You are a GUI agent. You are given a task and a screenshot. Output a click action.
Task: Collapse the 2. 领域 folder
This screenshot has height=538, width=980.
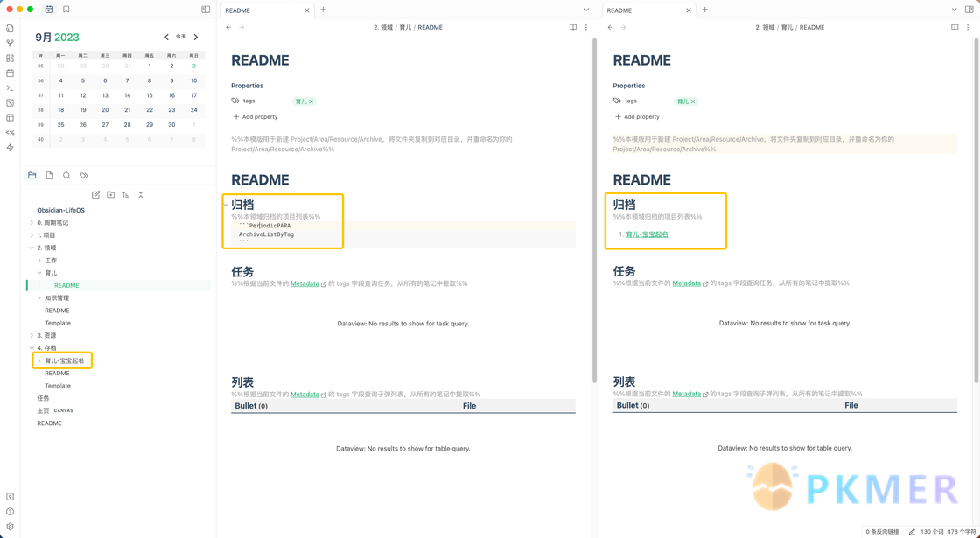point(31,248)
